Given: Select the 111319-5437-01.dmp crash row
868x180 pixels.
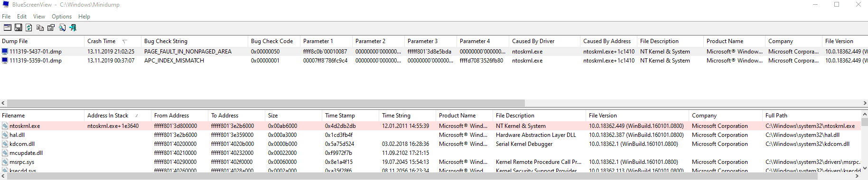Looking at the screenshot, I should [434, 51].
